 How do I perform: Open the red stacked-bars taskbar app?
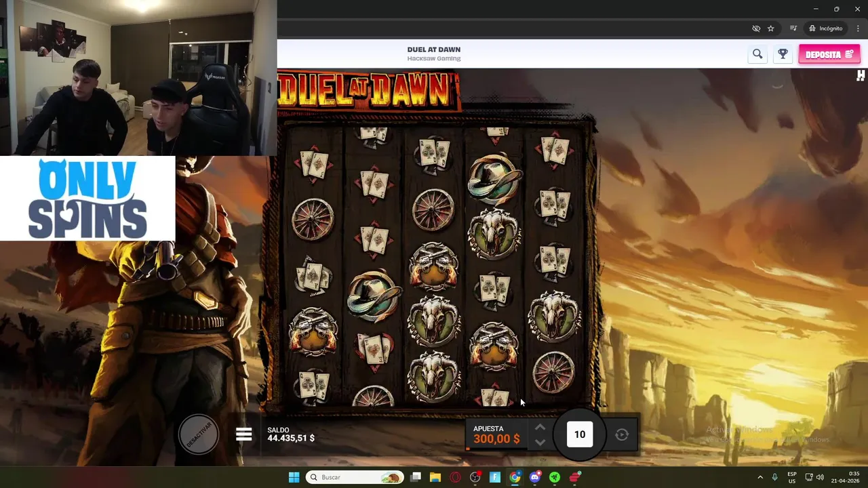pyautogui.click(x=575, y=477)
